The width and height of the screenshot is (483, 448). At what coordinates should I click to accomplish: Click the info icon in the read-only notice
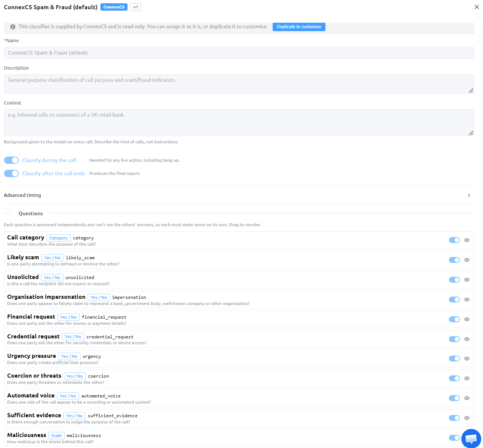coord(13,27)
